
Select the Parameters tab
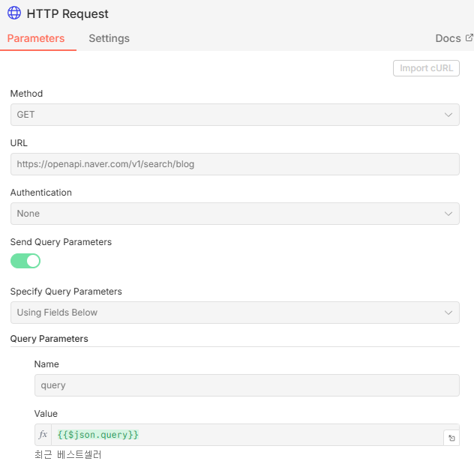[36, 38]
